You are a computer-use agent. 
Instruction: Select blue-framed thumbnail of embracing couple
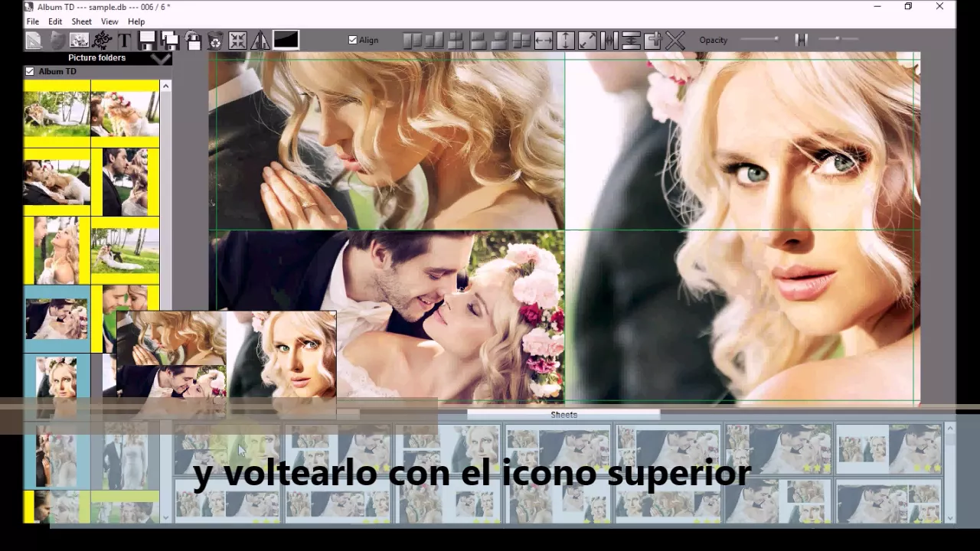coord(57,318)
